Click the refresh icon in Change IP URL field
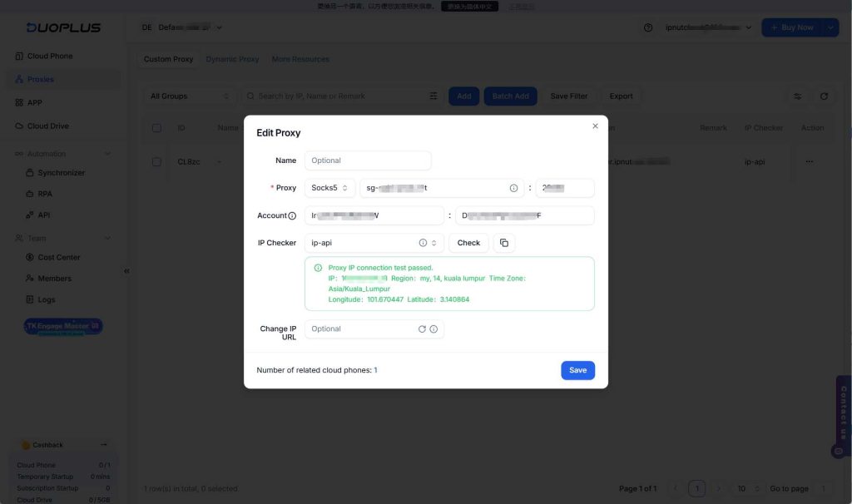 (x=422, y=329)
